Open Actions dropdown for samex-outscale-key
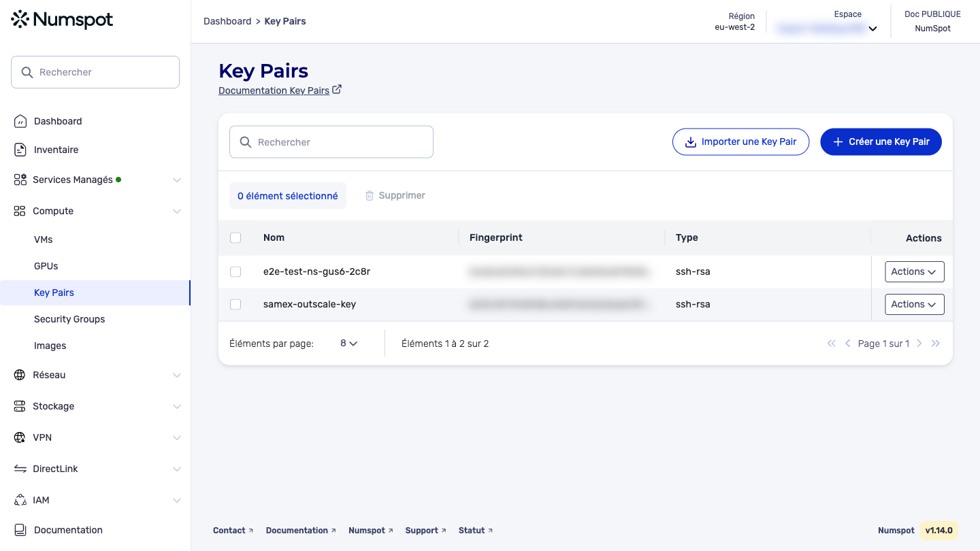This screenshot has height=551, width=980. 914,304
